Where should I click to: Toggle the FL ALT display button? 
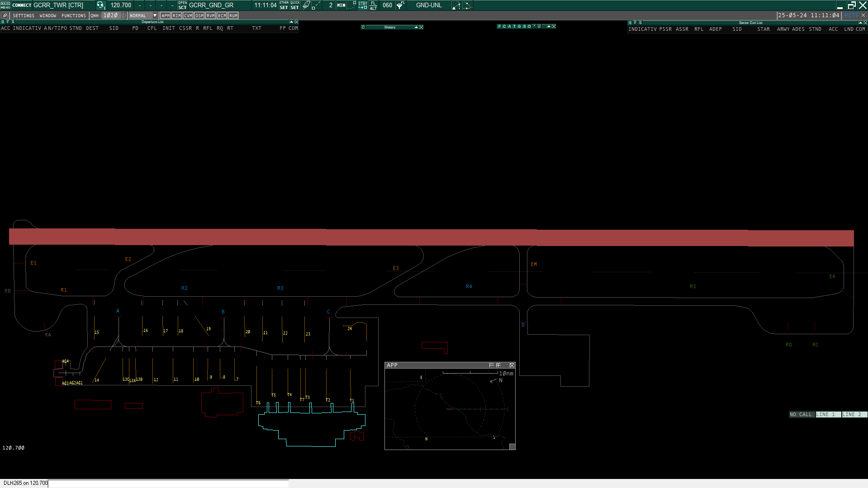(x=373, y=5)
